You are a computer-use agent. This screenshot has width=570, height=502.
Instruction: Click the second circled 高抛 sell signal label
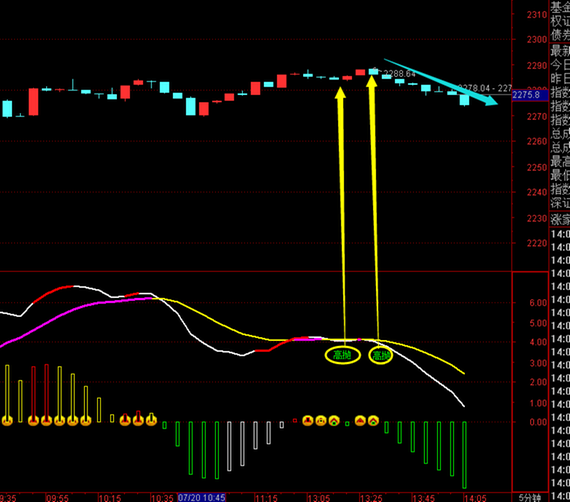click(381, 355)
